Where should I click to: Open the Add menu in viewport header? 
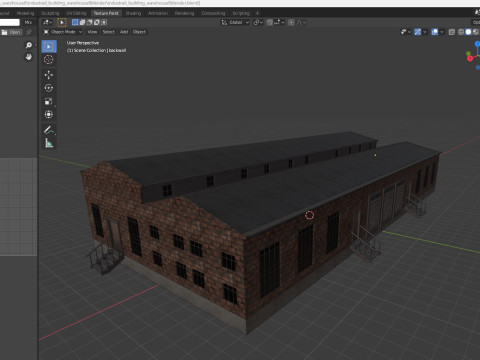click(x=124, y=32)
